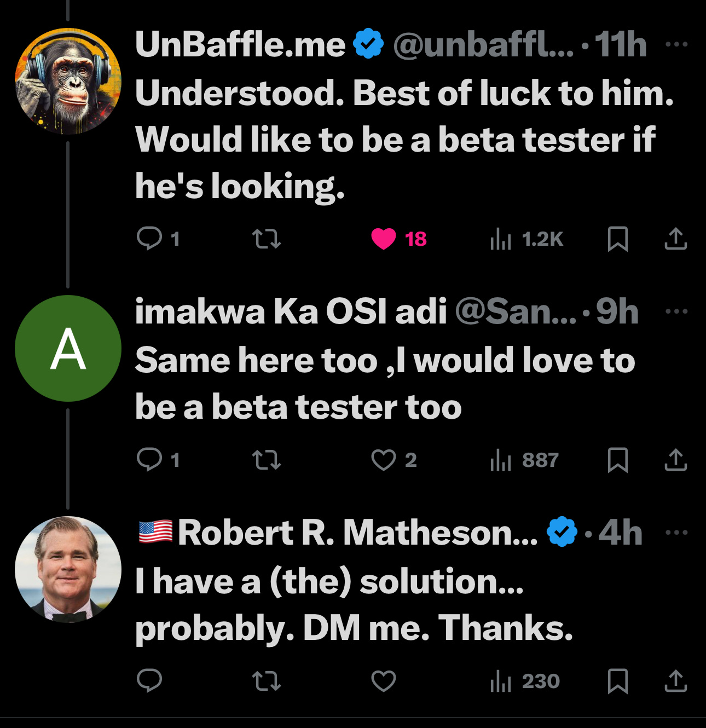Image resolution: width=706 pixels, height=728 pixels.
Task: Like Robert R. Matheson's tweet
Action: pos(384,681)
